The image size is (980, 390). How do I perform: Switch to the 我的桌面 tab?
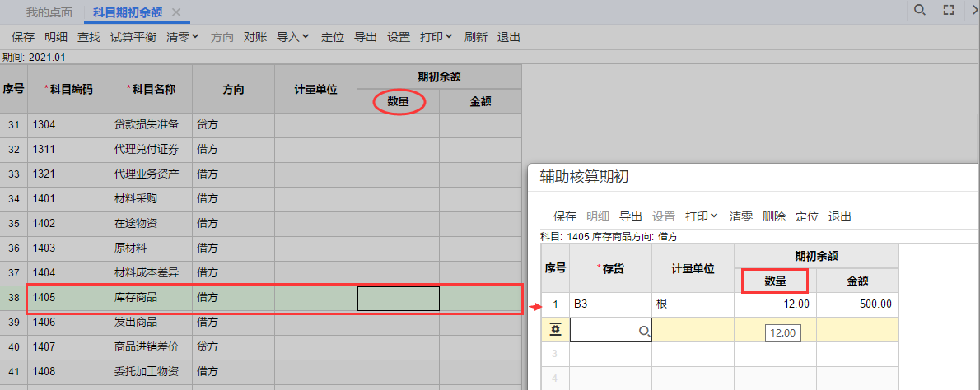pos(49,12)
